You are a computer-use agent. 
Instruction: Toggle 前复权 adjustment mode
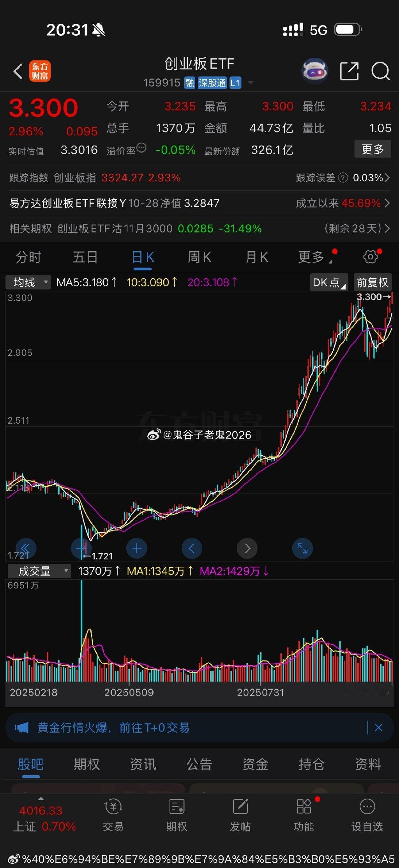pyautogui.click(x=373, y=282)
